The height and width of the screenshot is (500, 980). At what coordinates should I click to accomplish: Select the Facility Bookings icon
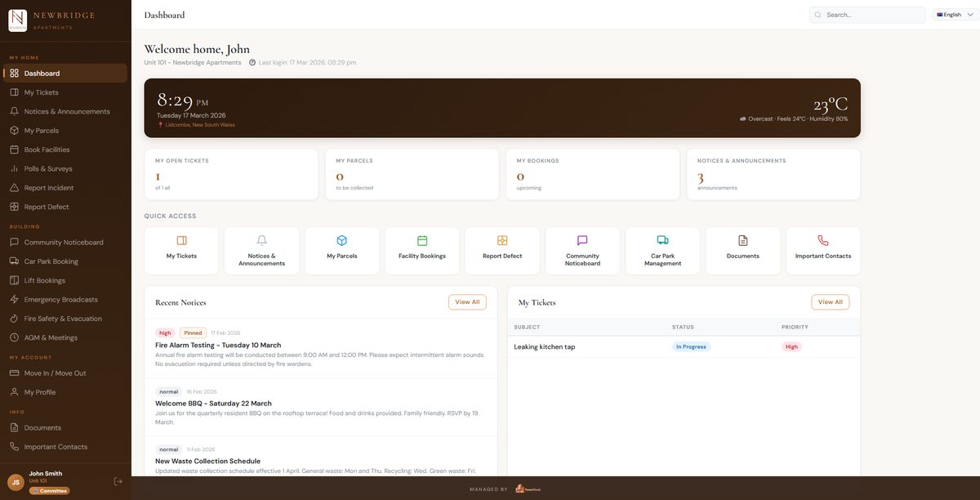point(421,250)
